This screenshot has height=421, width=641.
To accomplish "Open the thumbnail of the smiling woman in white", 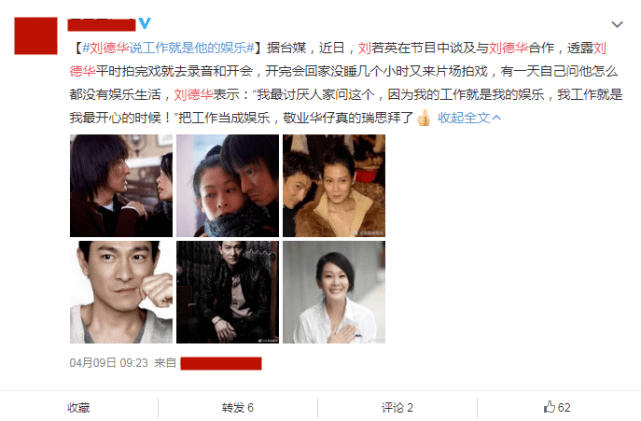I will pyautogui.click(x=334, y=292).
